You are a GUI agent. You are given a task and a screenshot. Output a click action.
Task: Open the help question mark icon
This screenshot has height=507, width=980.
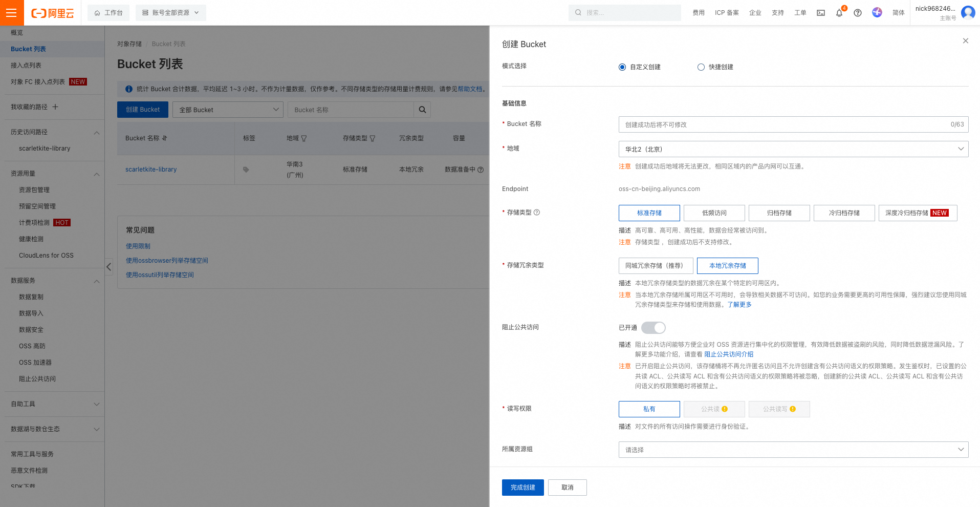(858, 13)
